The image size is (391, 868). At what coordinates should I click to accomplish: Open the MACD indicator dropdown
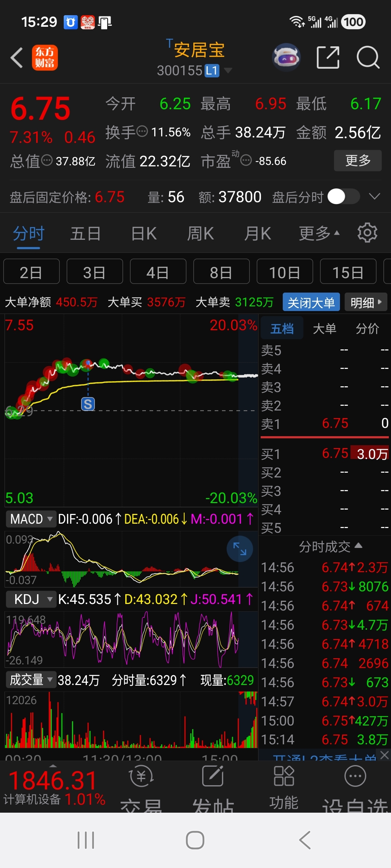click(x=30, y=519)
